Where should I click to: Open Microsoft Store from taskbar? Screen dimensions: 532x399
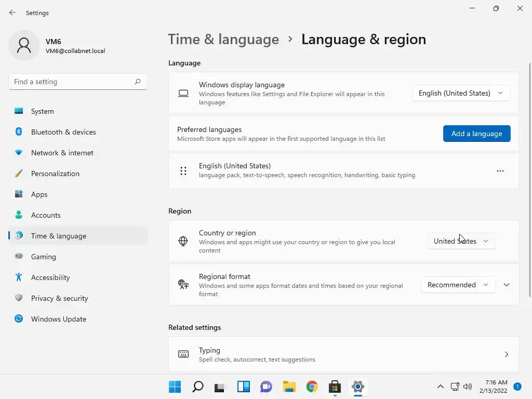tap(335, 387)
